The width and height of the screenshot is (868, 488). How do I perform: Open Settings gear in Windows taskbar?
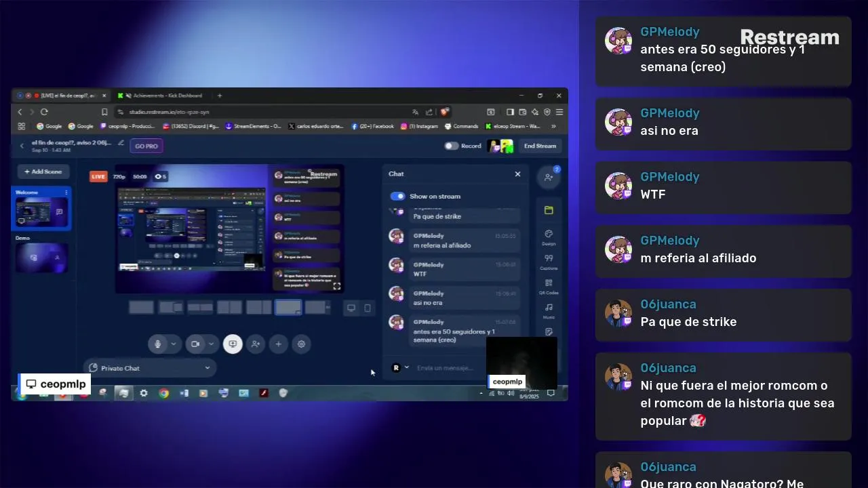click(x=144, y=393)
